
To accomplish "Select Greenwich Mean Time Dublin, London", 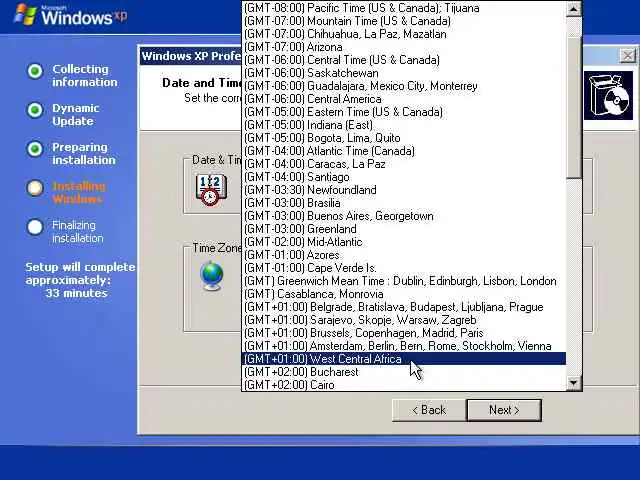I will click(404, 281).
